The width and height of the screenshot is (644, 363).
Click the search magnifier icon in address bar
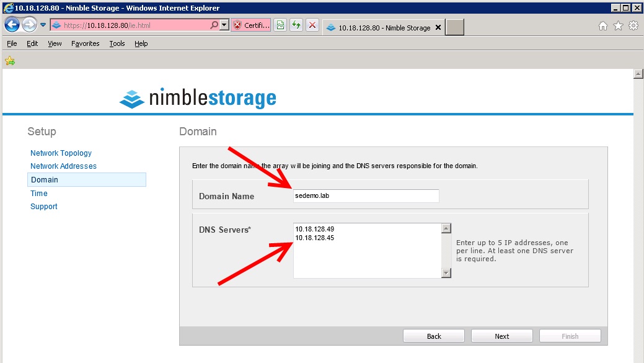214,25
